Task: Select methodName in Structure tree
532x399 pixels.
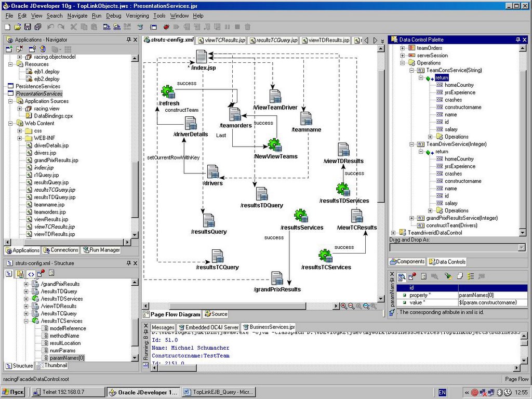Action: click(x=64, y=336)
